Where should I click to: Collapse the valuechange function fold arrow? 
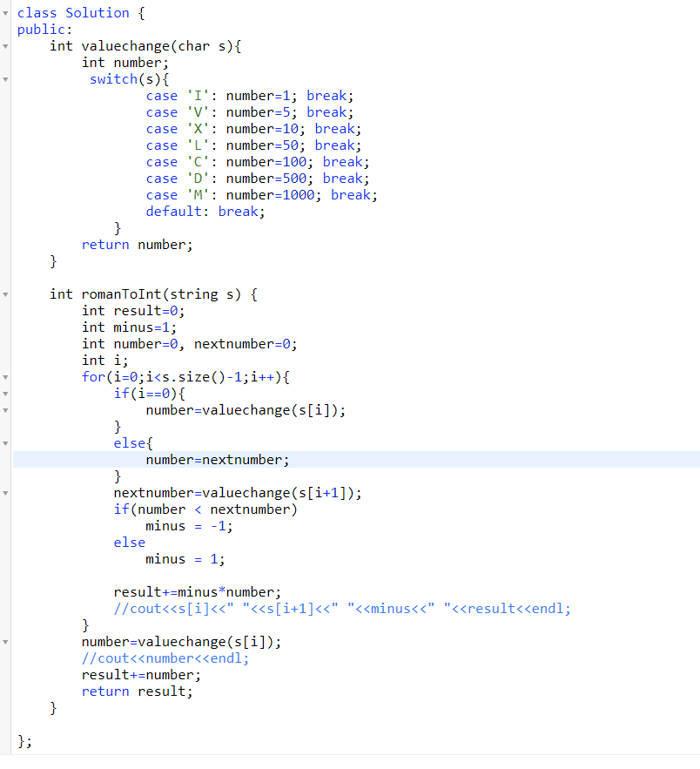click(x=5, y=46)
